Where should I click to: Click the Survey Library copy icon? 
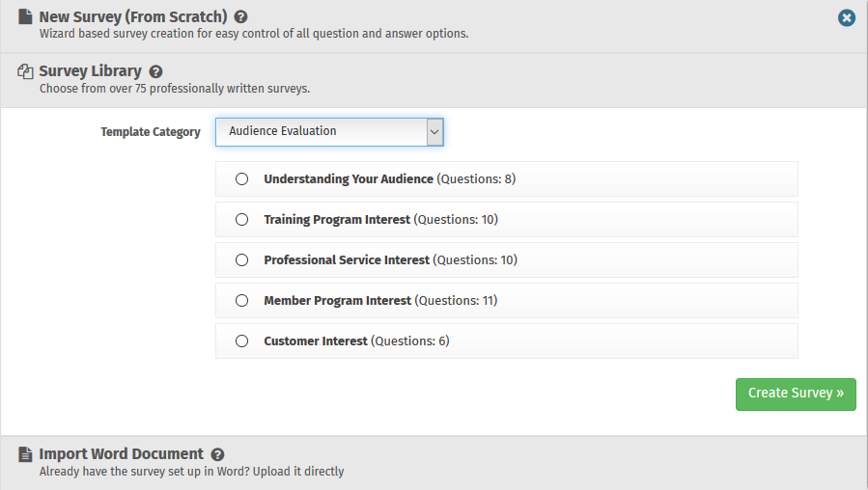coord(25,71)
